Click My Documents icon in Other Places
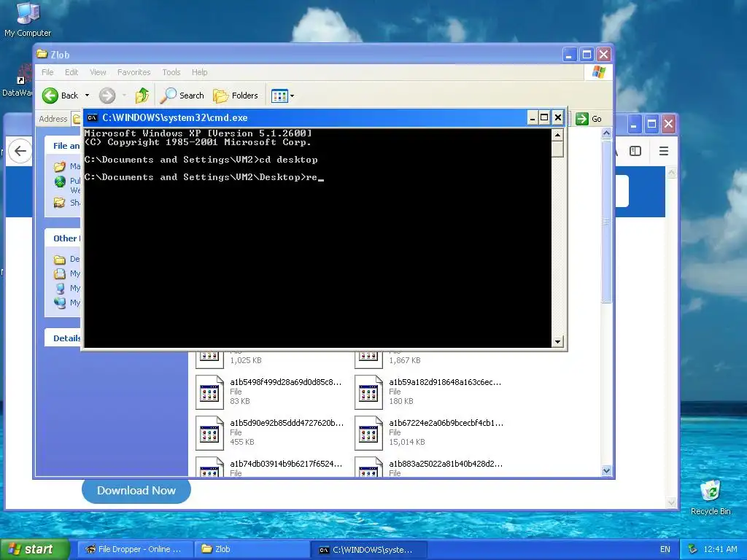Screen dimensions: 747x560 (60, 274)
